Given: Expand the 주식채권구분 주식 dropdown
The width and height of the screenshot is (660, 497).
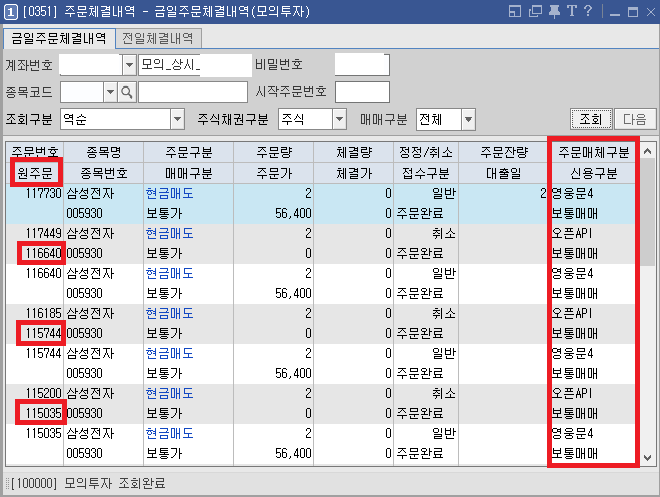Looking at the screenshot, I should click(x=339, y=120).
